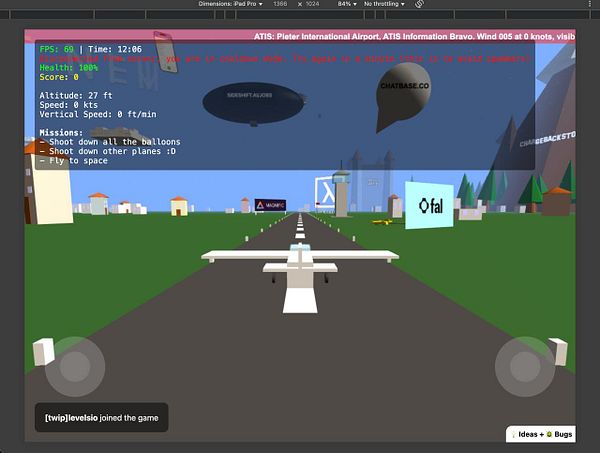
Task: Click the Score: 0 readout
Action: 59,77
